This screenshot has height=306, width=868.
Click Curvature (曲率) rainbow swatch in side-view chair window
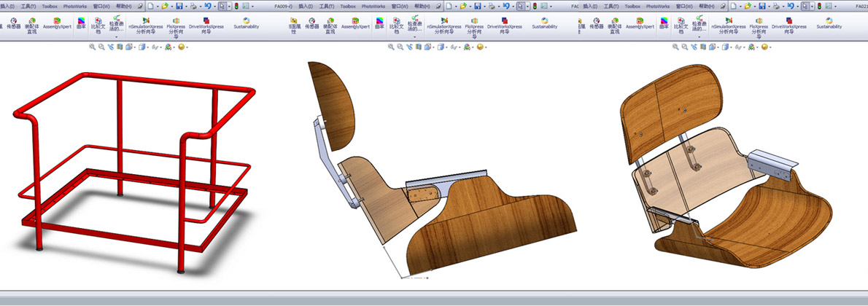coord(379,23)
